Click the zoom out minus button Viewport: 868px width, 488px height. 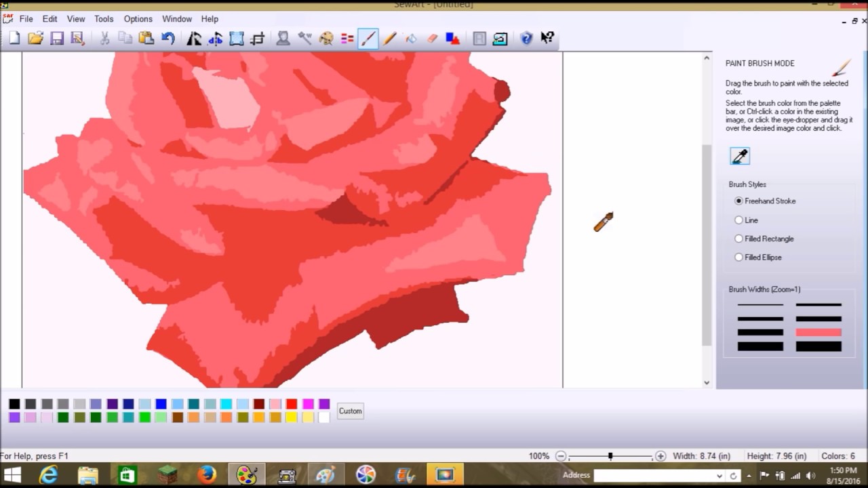pyautogui.click(x=560, y=456)
